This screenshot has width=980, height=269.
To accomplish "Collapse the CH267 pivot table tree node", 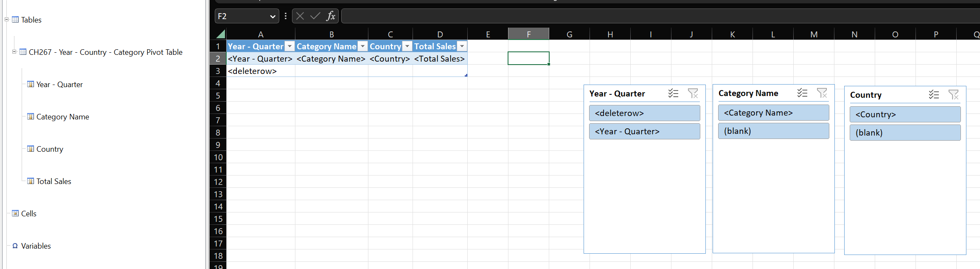I will tap(14, 52).
